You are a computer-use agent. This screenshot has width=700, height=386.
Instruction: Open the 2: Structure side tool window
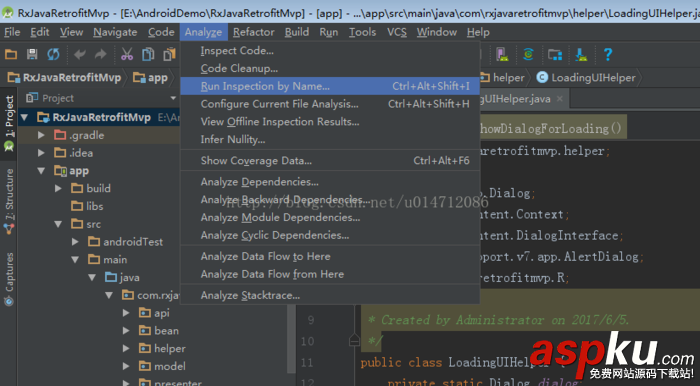[9, 201]
